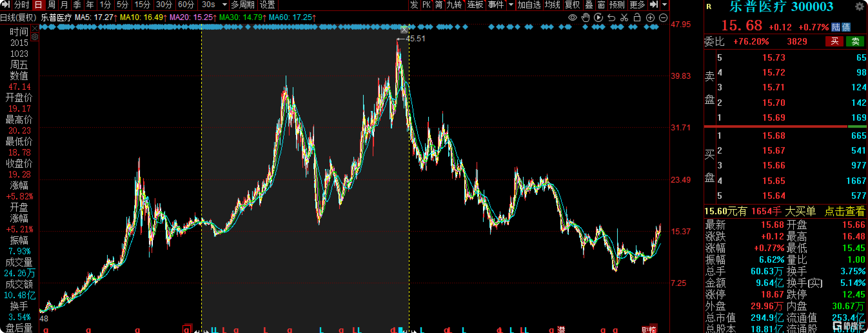This screenshot has width=868, height=333.
Task: Click 日线(复权) chart label
Action: coord(18,17)
